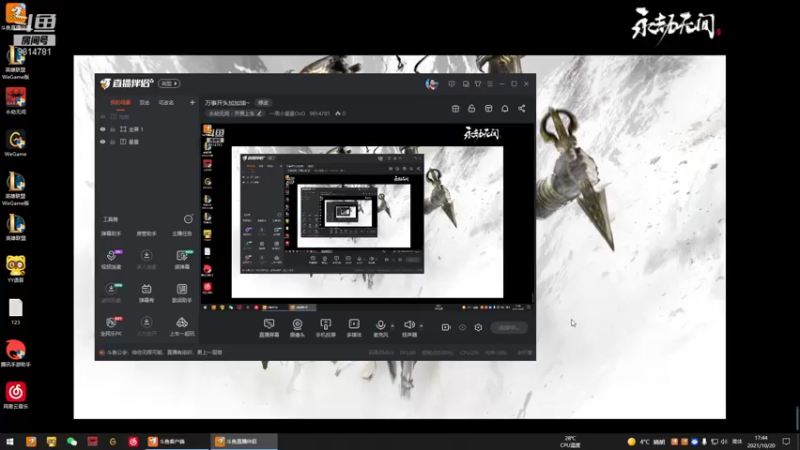Image resolution: width=800 pixels, height=450 pixels.
Task: Open the 歌词助手 tool
Action: (182, 293)
